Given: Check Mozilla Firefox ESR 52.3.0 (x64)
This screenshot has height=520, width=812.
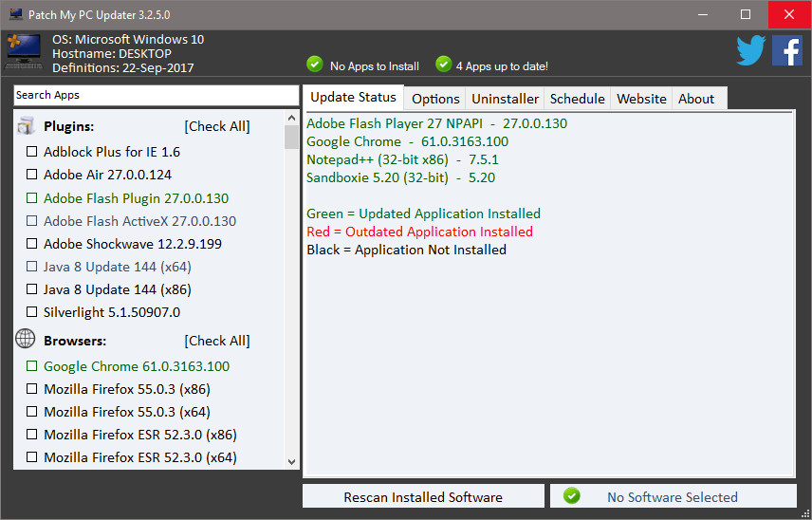Looking at the screenshot, I should (31, 456).
